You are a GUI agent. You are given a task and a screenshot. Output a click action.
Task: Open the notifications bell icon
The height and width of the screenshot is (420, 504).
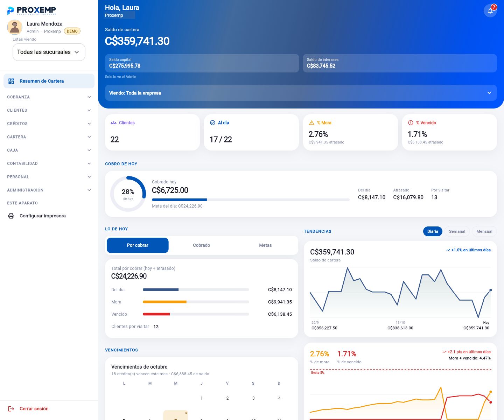point(490,10)
